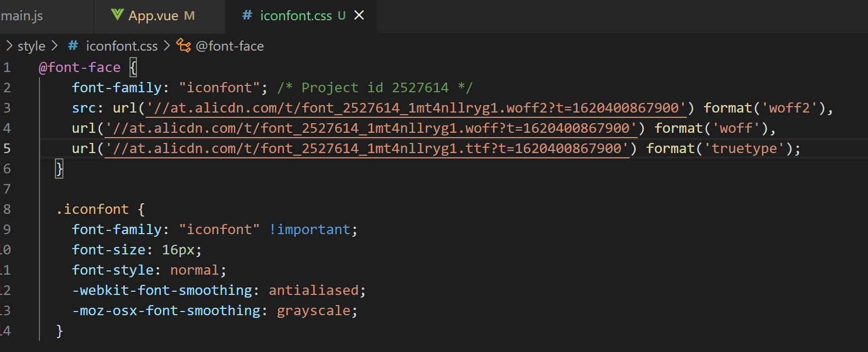Click the hash icon in the breadcrumb
Viewport: 868px width, 352px height.
pos(73,46)
